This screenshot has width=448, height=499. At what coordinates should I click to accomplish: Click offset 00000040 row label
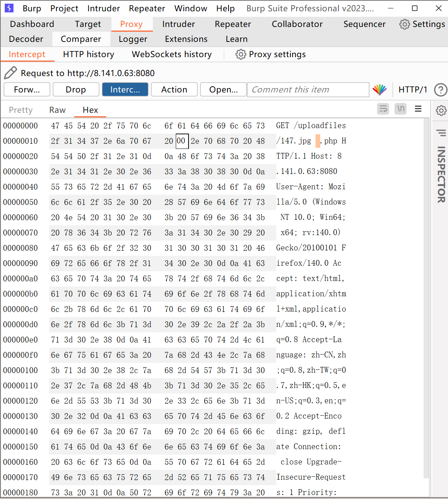(21, 187)
